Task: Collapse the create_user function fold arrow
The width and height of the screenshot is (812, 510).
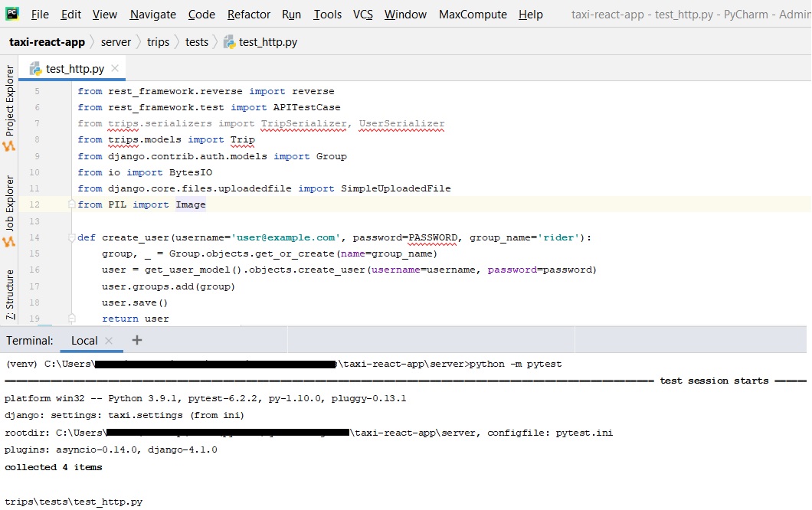Action: coord(71,237)
